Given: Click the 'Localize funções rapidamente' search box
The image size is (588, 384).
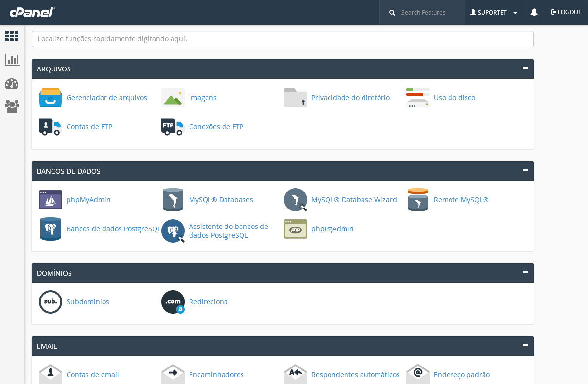Looking at the screenshot, I should click(x=282, y=39).
